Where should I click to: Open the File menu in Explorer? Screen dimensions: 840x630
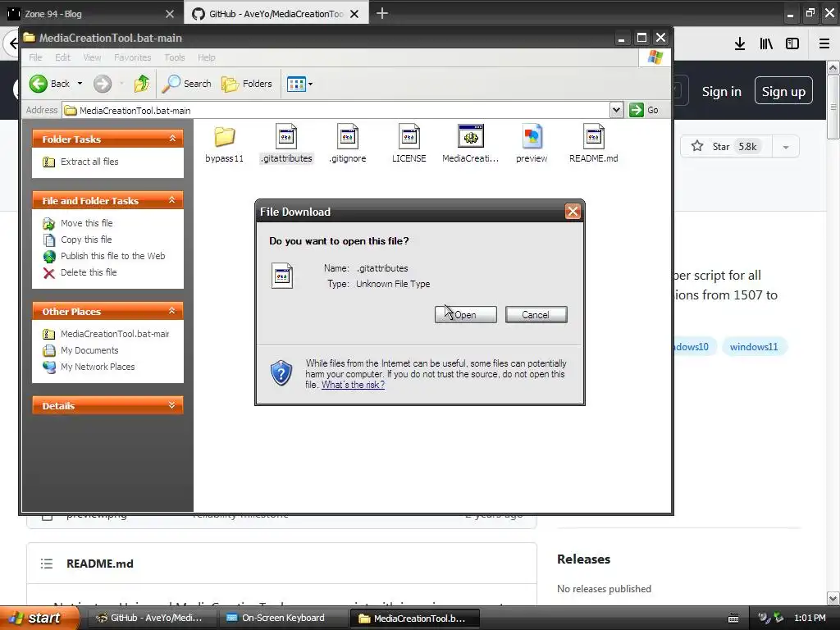[35, 57]
